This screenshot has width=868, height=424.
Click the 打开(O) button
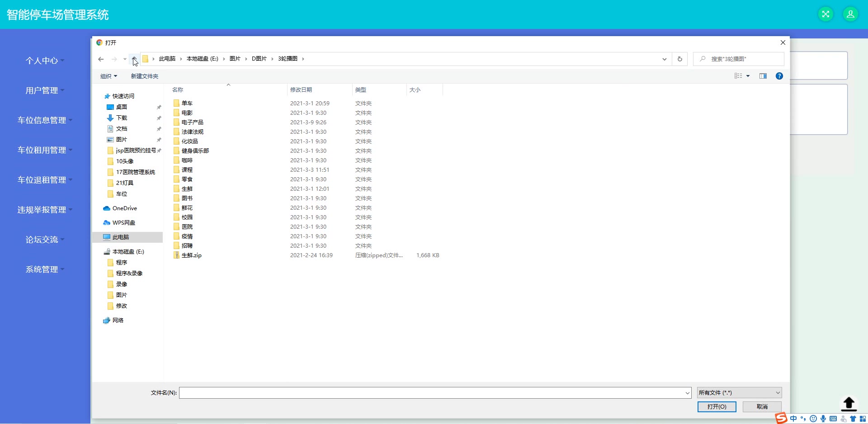pyautogui.click(x=717, y=407)
